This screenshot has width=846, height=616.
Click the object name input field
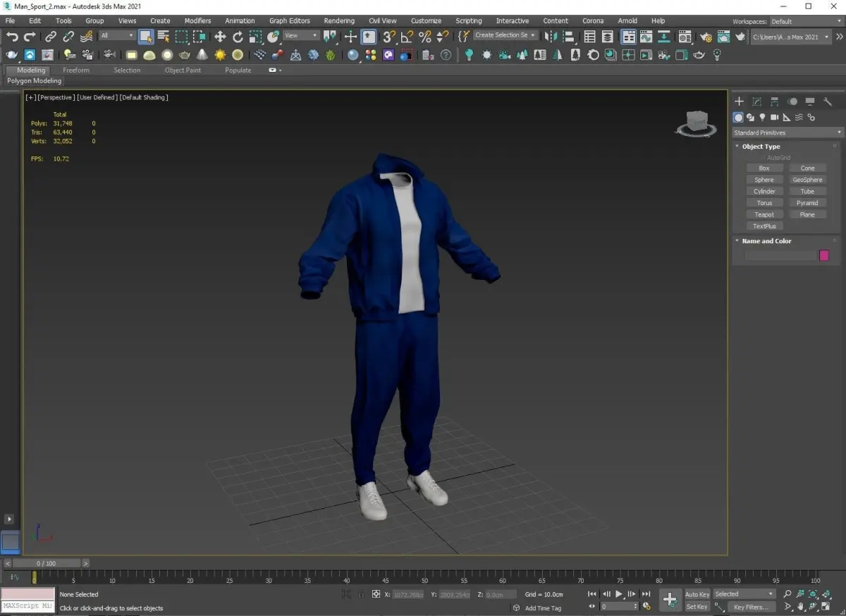[x=781, y=256]
